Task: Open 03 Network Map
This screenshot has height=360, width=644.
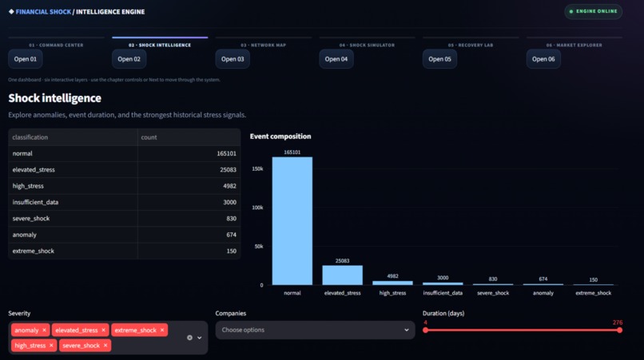Action: pyautogui.click(x=233, y=59)
